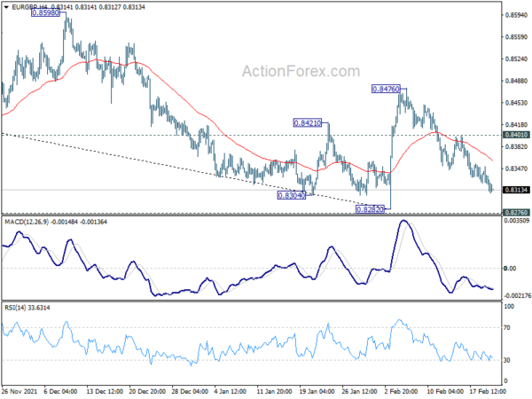This screenshot has width=532, height=399.
Task: Click the 13 Dec 12:00 time label
Action: pos(105,391)
